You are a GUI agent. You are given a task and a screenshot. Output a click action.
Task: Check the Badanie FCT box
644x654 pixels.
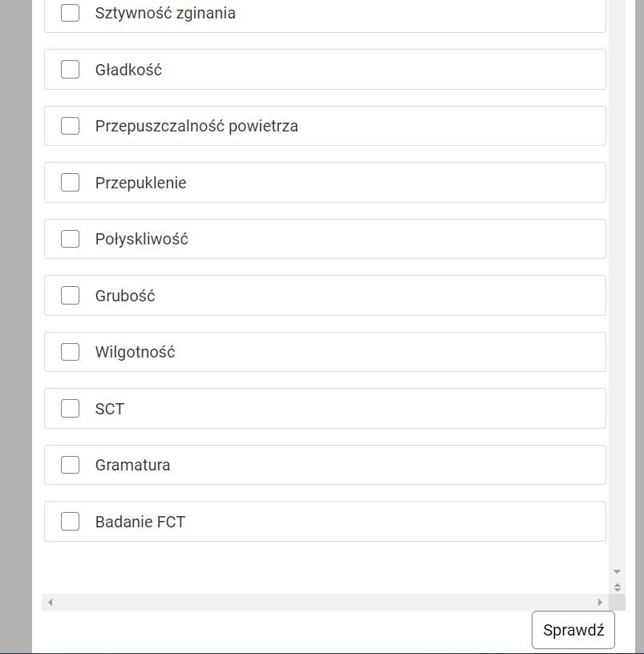point(71,522)
